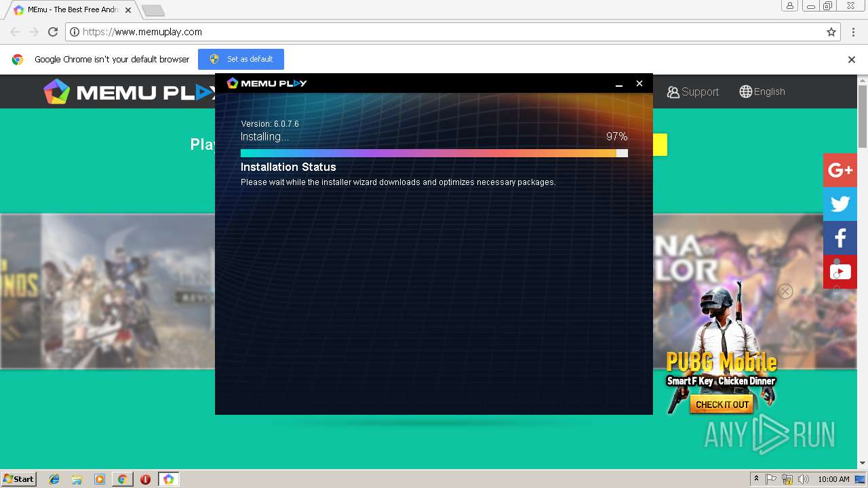Image resolution: width=868 pixels, height=488 pixels.
Task: Click the 'Version: 6.0.7.6' text
Action: pos(270,124)
